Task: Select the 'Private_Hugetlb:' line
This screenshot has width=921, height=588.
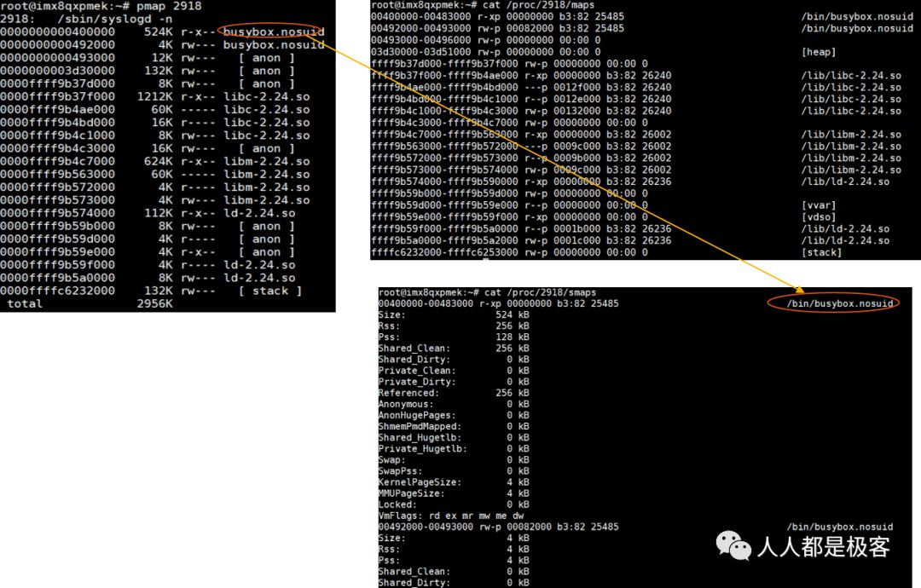Action: pos(454,448)
